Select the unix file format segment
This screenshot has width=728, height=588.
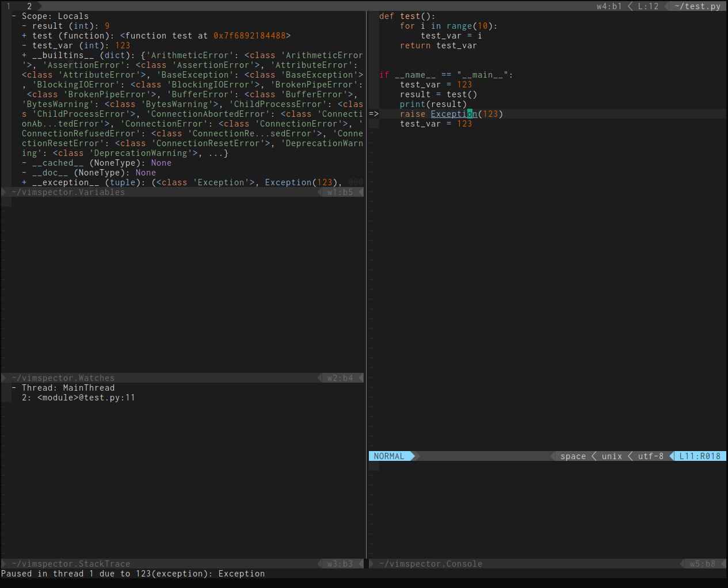coord(612,456)
